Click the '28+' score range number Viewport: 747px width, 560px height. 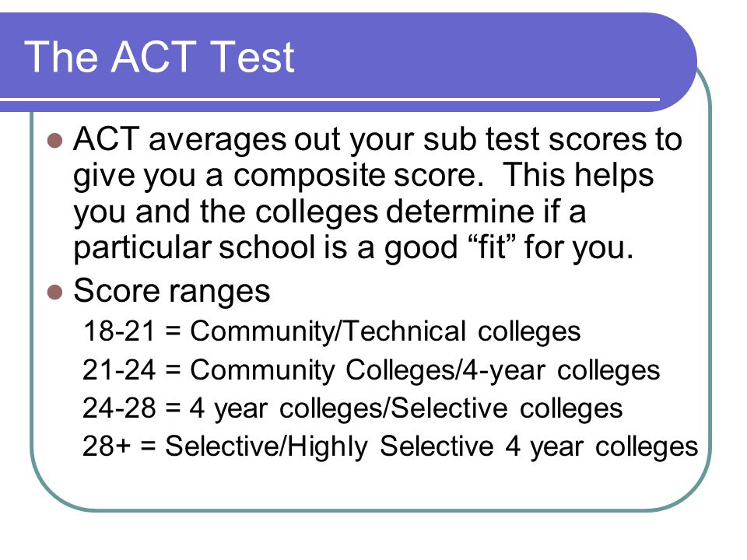coord(107,446)
